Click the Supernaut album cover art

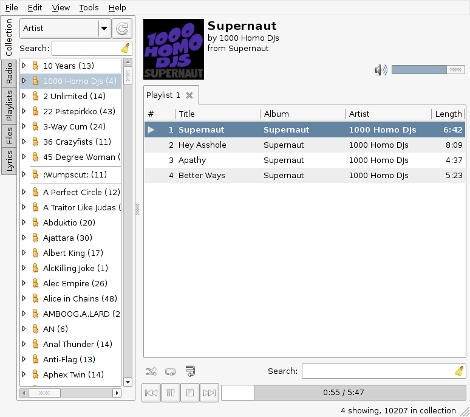point(173,49)
